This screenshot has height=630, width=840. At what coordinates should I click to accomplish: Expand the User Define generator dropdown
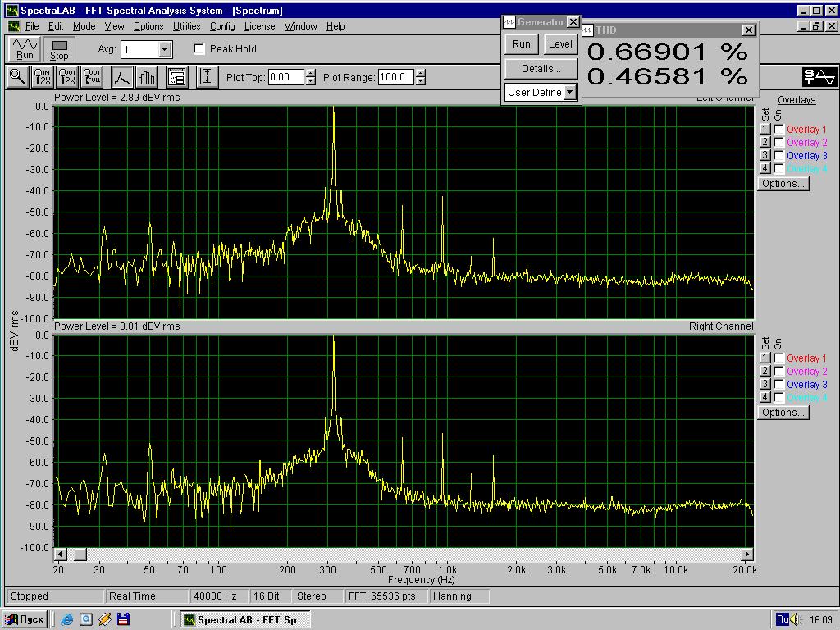[x=570, y=93]
